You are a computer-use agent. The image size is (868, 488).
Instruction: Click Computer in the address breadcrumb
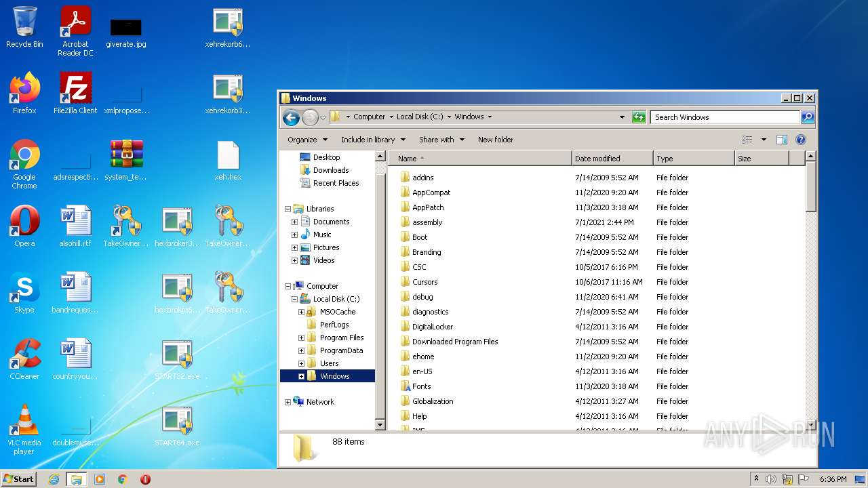click(x=369, y=117)
